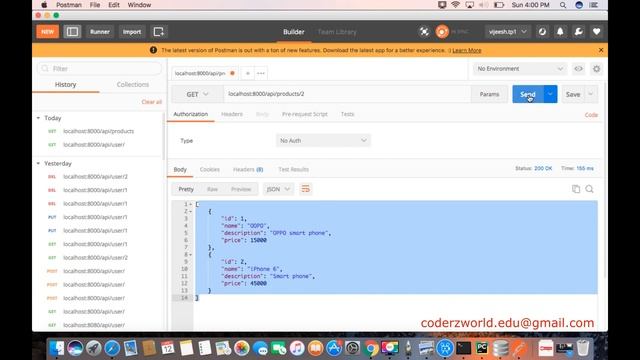Open the Edit menu

pos(114,5)
